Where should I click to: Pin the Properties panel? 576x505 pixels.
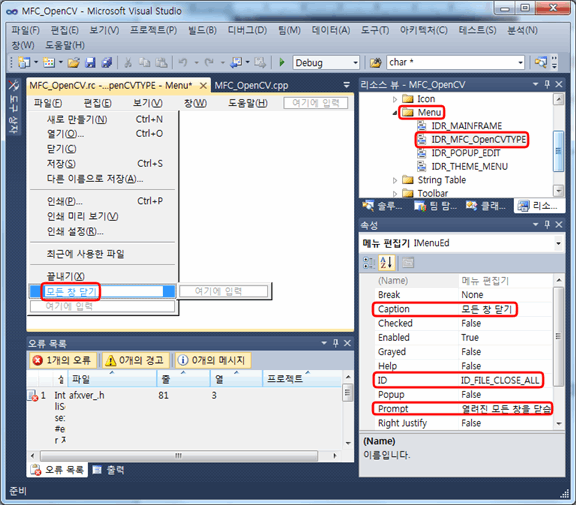[547, 224]
